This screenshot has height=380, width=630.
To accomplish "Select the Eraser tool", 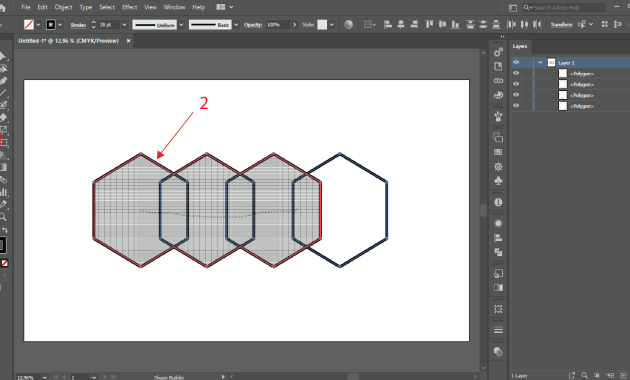I will [x=3, y=118].
